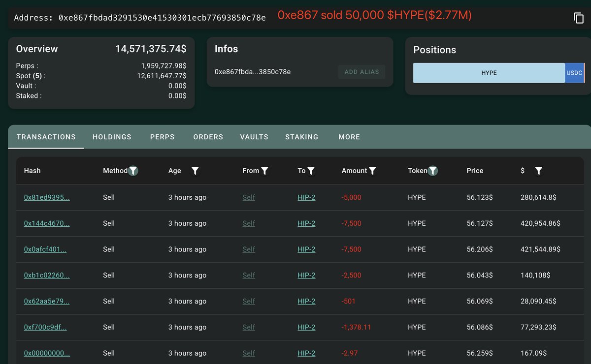The height and width of the screenshot is (364, 591).
Task: Click the Self link in the 280,614.8$ row
Action: click(x=249, y=197)
